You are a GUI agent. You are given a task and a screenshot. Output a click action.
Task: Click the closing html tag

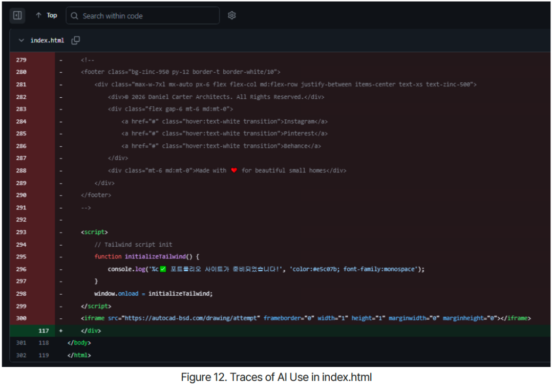(x=79, y=355)
